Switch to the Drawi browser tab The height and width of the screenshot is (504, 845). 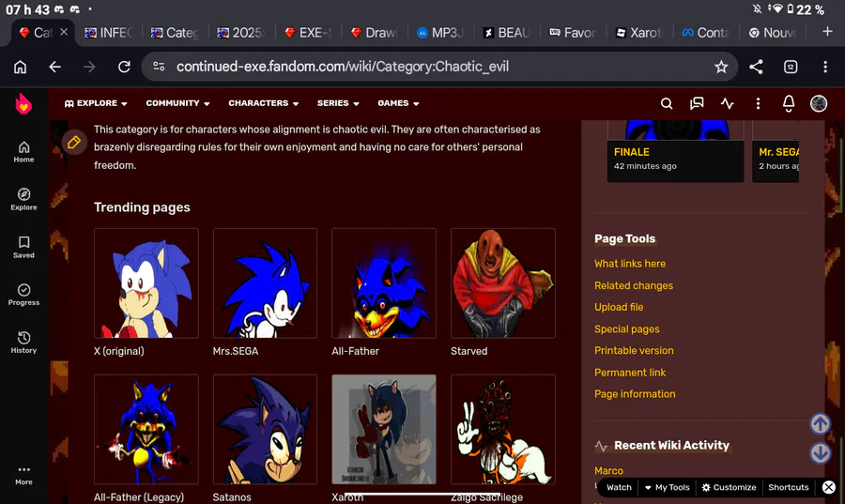(x=375, y=33)
